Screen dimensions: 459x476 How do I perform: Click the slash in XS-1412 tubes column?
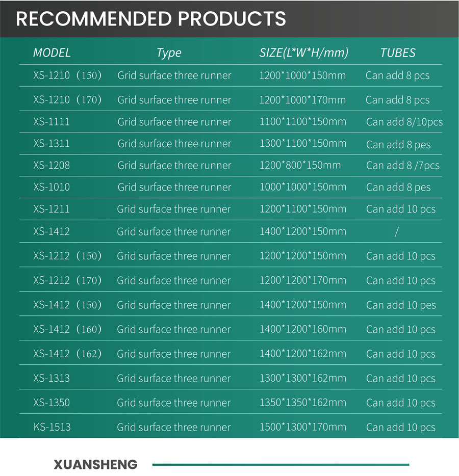pos(396,231)
